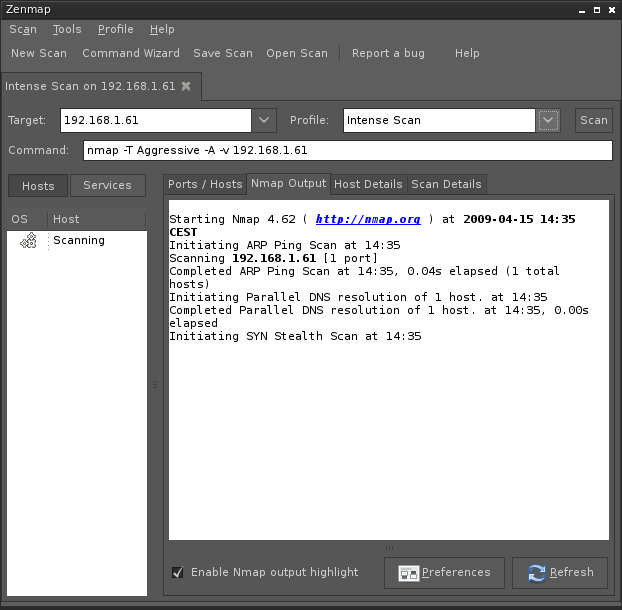Image resolution: width=622 pixels, height=610 pixels.
Task: Start the scan with the Scan button
Action: click(594, 120)
